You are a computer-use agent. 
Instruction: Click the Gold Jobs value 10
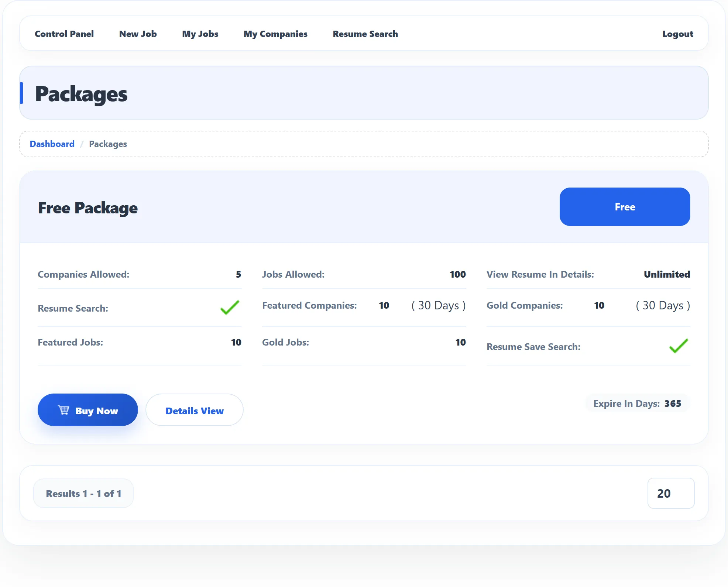[x=461, y=342]
